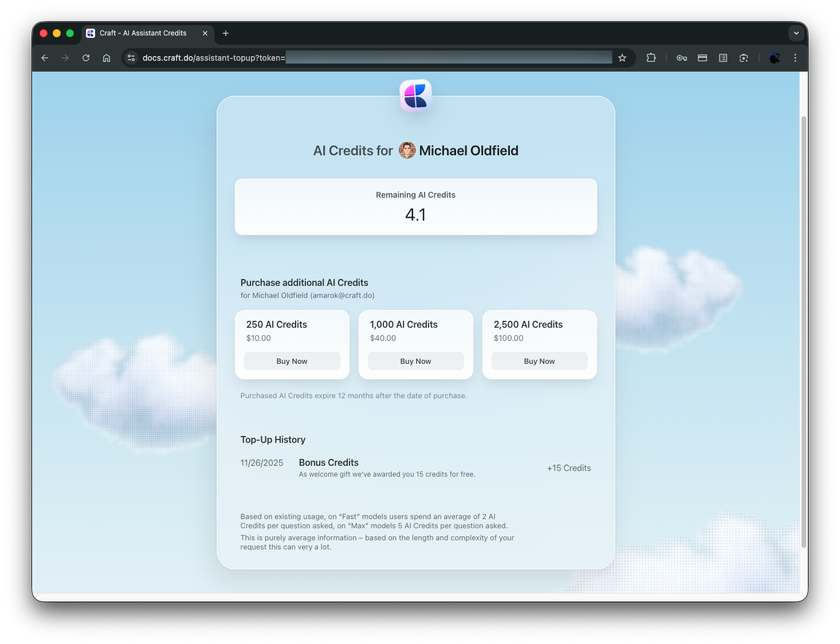Viewport: 840px width, 644px height.
Task: Click the docs.craft.do address bar
Action: tap(377, 58)
